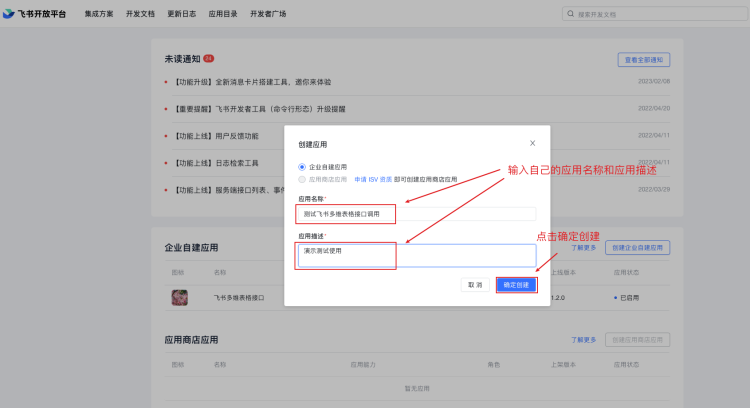Open the 开发者广场 menu item
Image resolution: width=750 pixels, height=408 pixels.
pos(268,14)
